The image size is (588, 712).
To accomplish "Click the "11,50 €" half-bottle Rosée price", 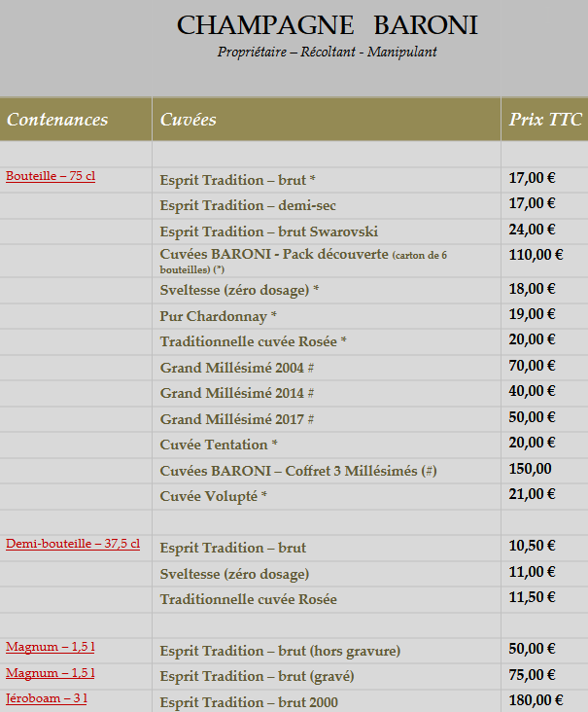I will (x=532, y=597).
